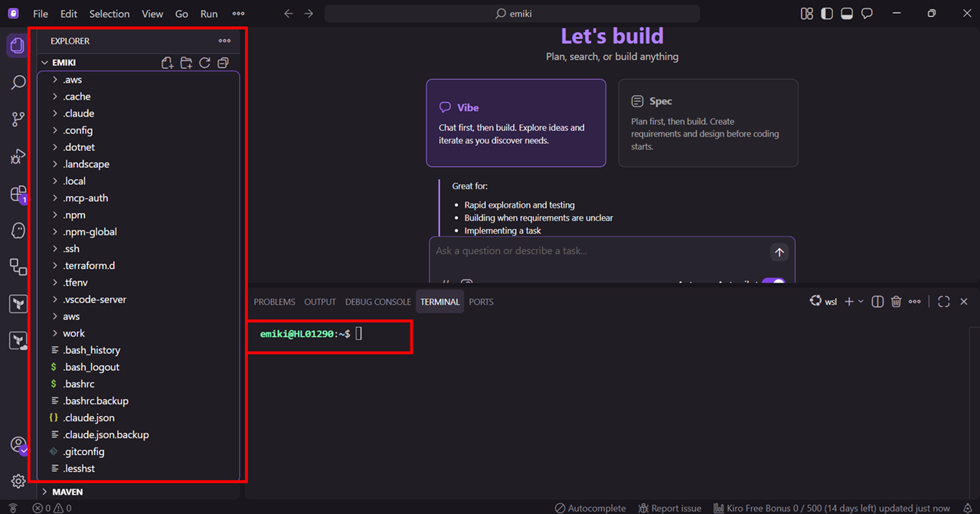Image resolution: width=980 pixels, height=514 pixels.
Task: Open the File menu
Action: coord(41,14)
